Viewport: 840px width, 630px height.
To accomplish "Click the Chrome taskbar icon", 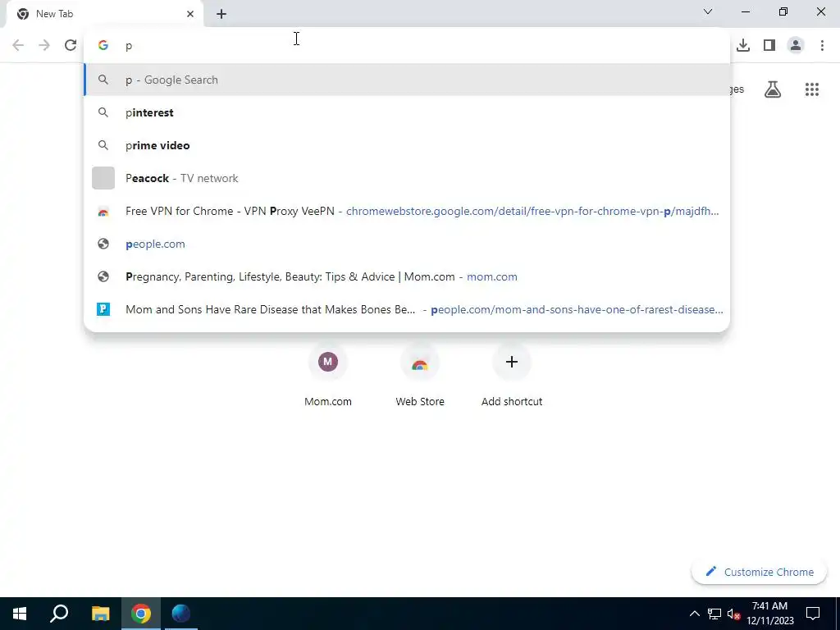I will pos(141,614).
